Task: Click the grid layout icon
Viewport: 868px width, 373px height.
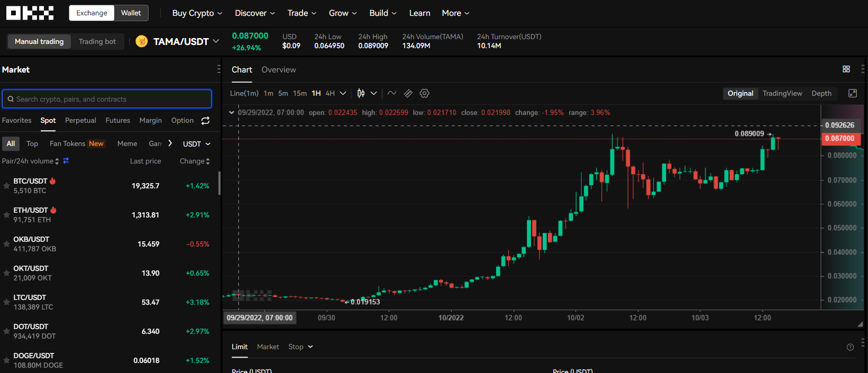Action: [846, 69]
